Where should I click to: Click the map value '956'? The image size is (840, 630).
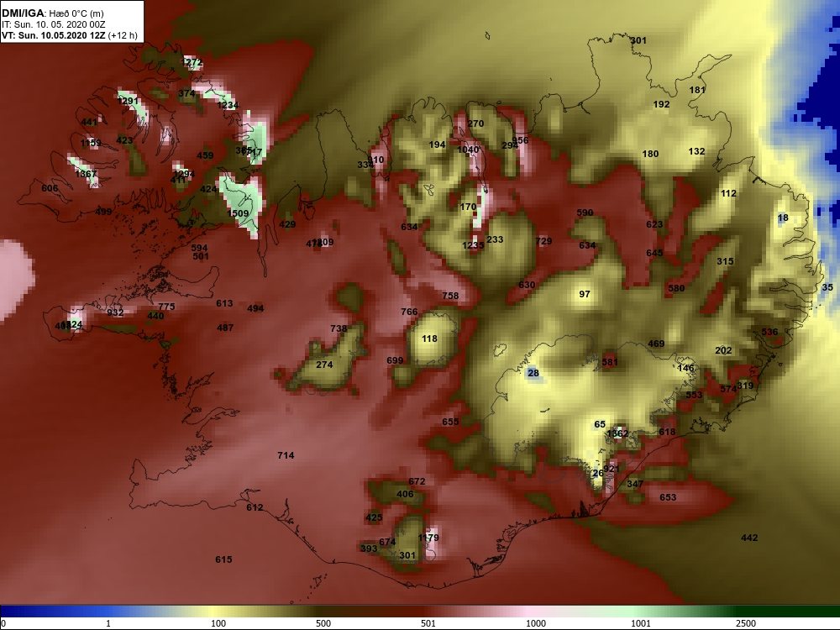click(x=520, y=140)
